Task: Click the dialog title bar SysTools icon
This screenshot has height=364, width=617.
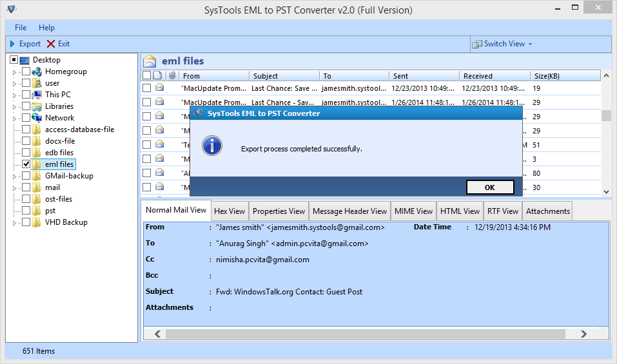Action: 199,113
